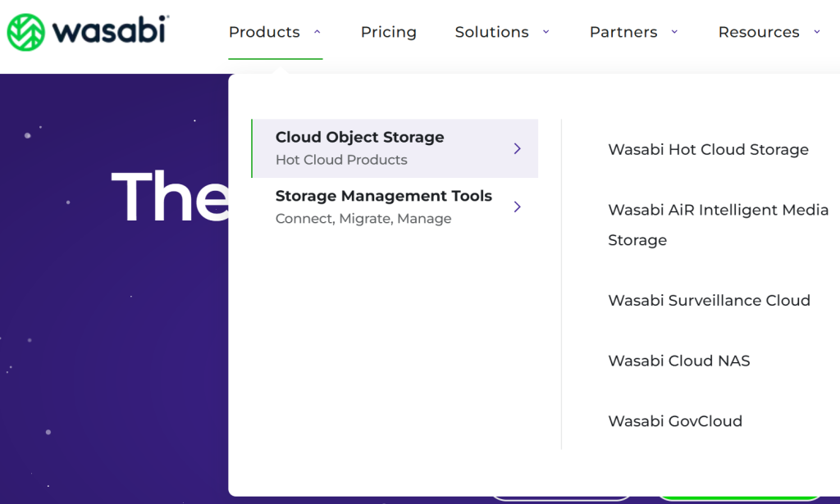Expand the Cloud Object Storage chevron
The width and height of the screenshot is (840, 504).
point(517,148)
